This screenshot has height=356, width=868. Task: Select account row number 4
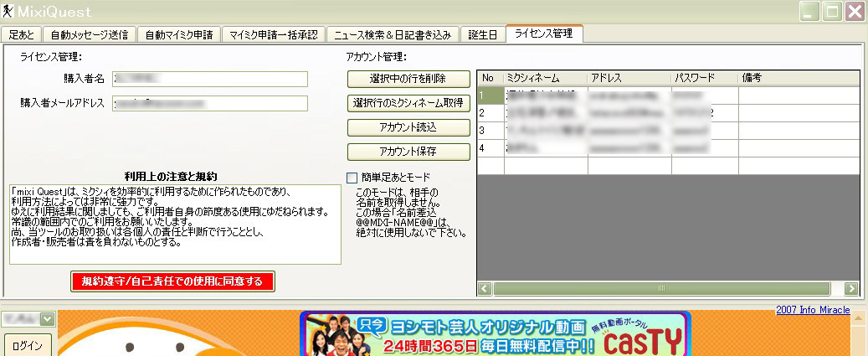(490, 148)
